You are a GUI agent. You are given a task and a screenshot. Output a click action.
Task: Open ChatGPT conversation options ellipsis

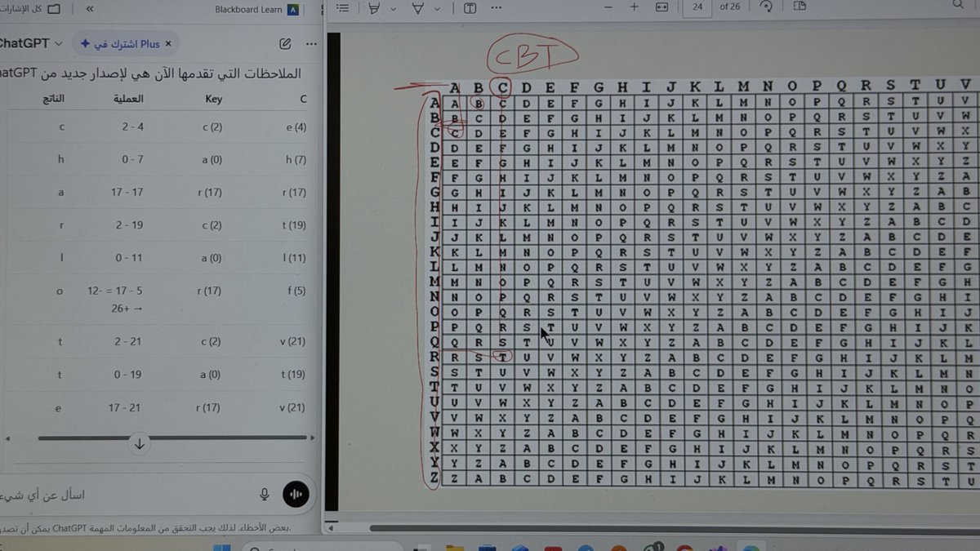(310, 43)
